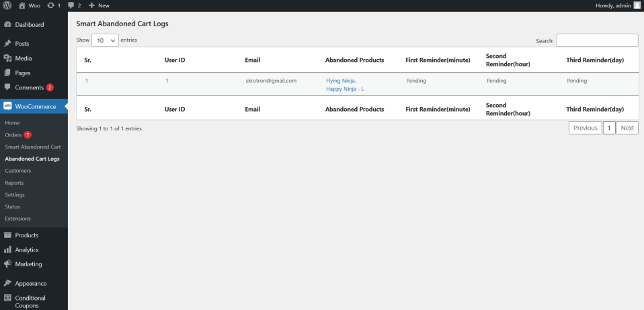Sort table by User ID column header
The image size is (644, 310).
point(175,61)
